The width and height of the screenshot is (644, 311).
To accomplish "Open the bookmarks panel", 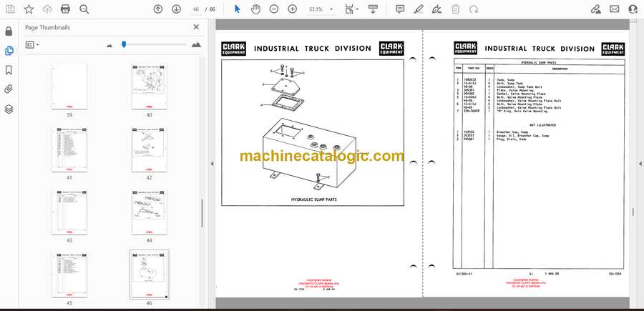I will (x=9, y=70).
